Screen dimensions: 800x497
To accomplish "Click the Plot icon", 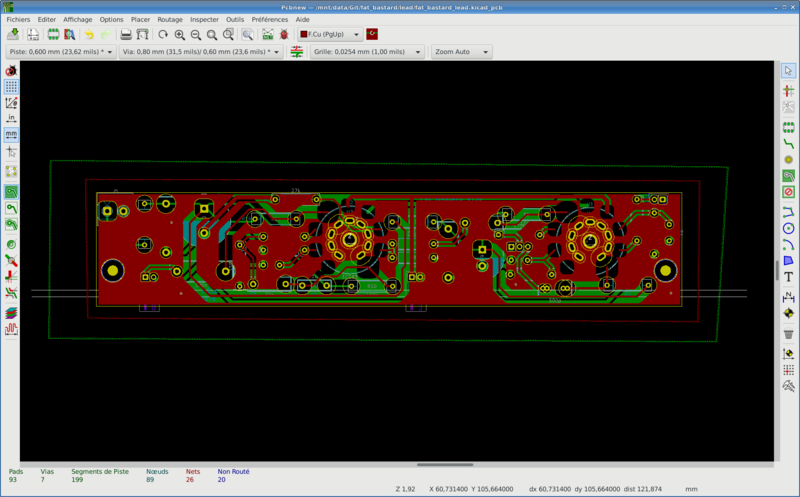I will (142, 34).
